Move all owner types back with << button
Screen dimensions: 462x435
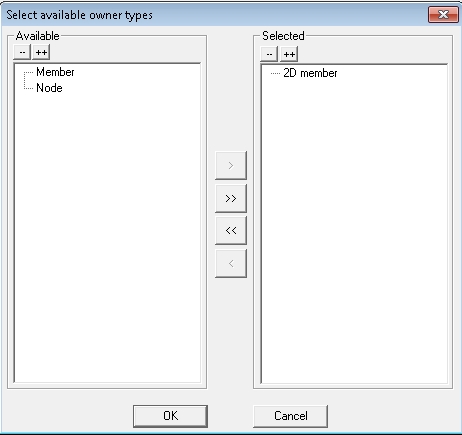coord(231,230)
